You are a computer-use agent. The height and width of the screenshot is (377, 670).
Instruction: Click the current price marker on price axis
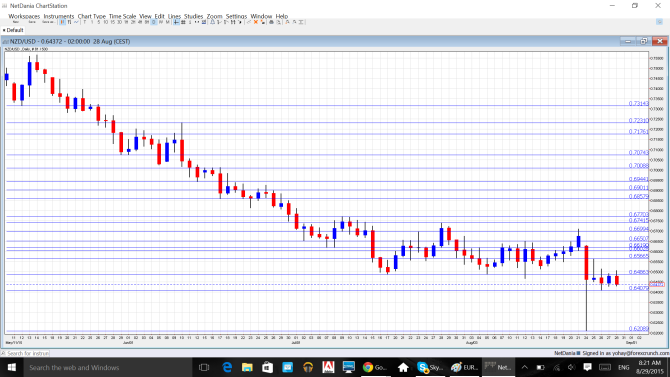(x=657, y=284)
